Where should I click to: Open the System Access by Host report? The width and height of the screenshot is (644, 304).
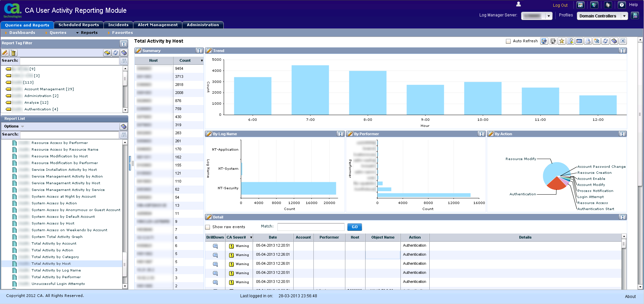(x=53, y=223)
